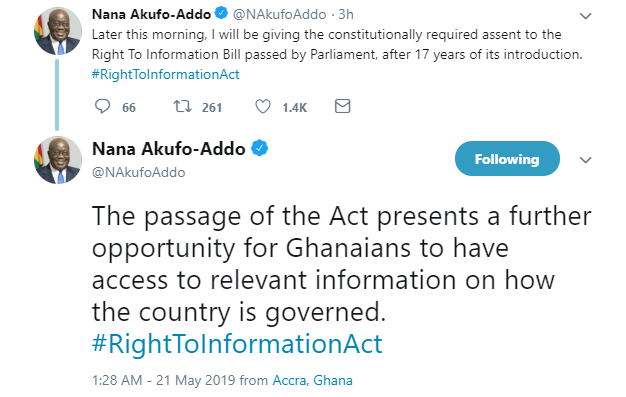This screenshot has width=626, height=397.
Task: Expand the top tweet's chevron menu
Action: pyautogui.click(x=585, y=16)
